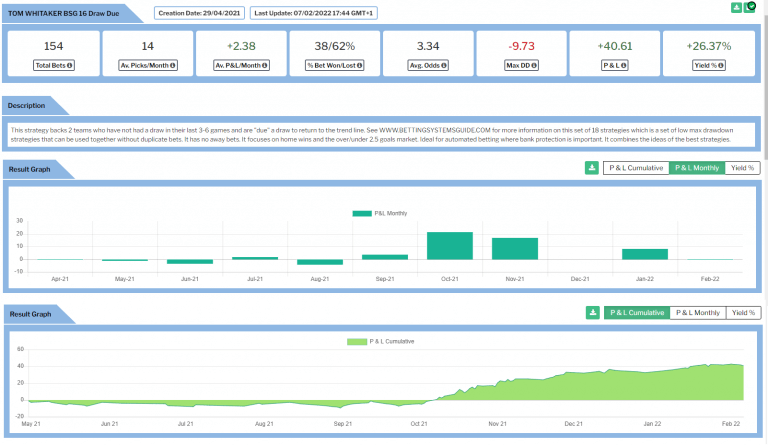Click the Avg. Odds info icon
768x446 pixels.
click(x=444, y=66)
